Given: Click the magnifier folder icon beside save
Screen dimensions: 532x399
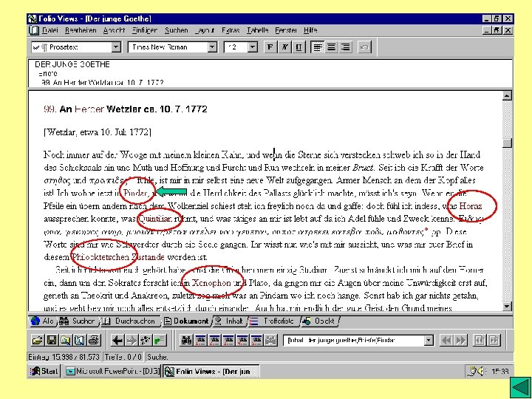Looking at the screenshot, I should click(x=66, y=340).
